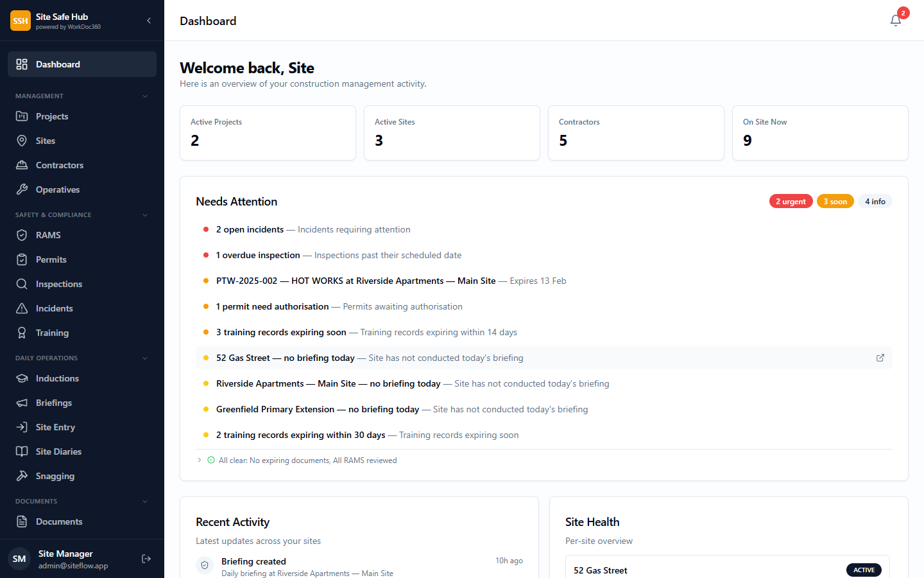Open PTW-2025-002 hot works permit alert
The height and width of the screenshot is (578, 924).
click(544, 281)
